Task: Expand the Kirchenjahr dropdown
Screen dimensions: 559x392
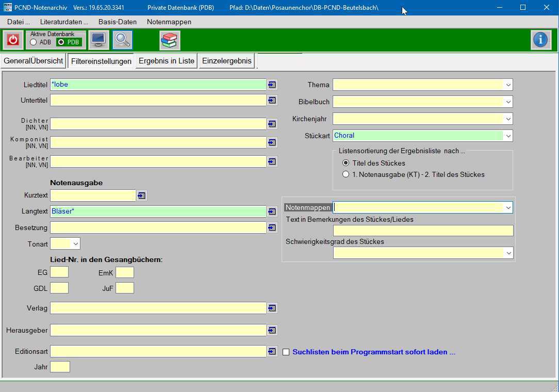Action: point(508,119)
